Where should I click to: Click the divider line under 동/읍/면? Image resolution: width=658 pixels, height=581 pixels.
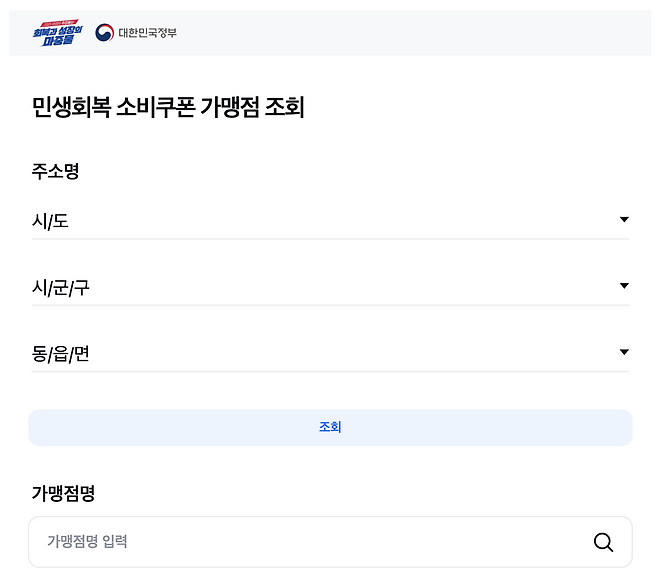pos(330,371)
